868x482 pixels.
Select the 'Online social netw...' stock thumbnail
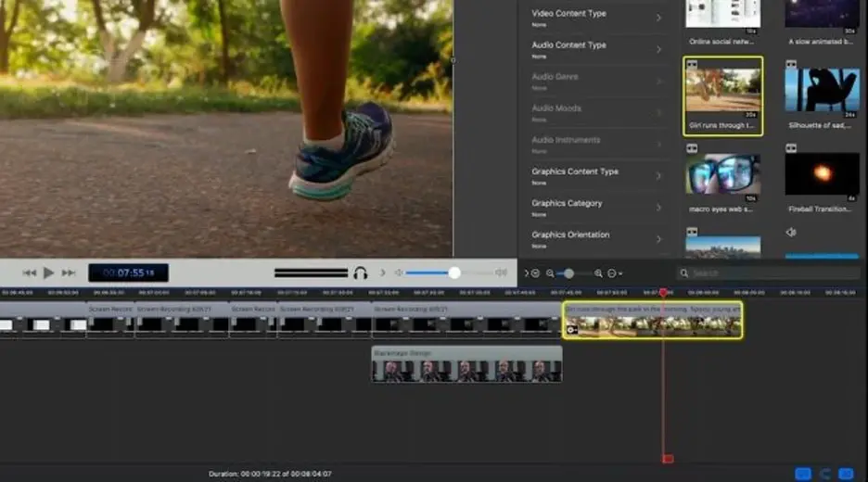coord(723,16)
